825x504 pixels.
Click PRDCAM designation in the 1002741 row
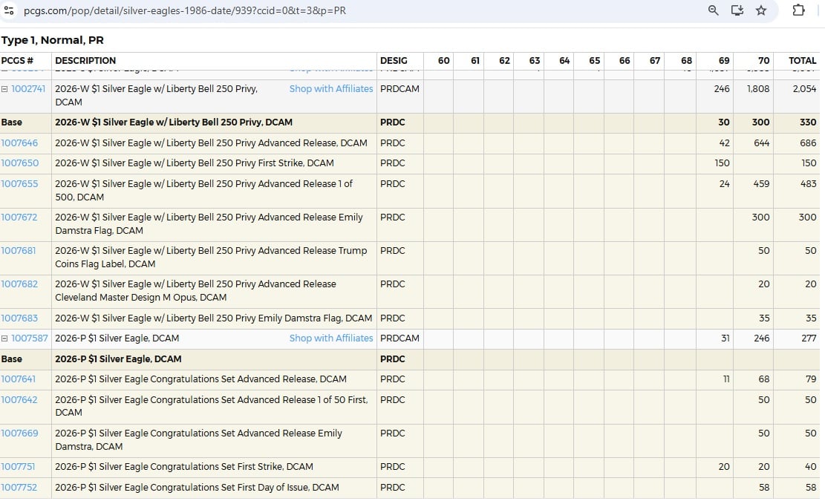tap(400, 89)
